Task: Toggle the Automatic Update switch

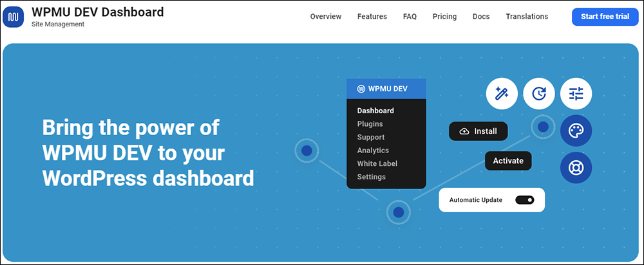Action: point(524,200)
